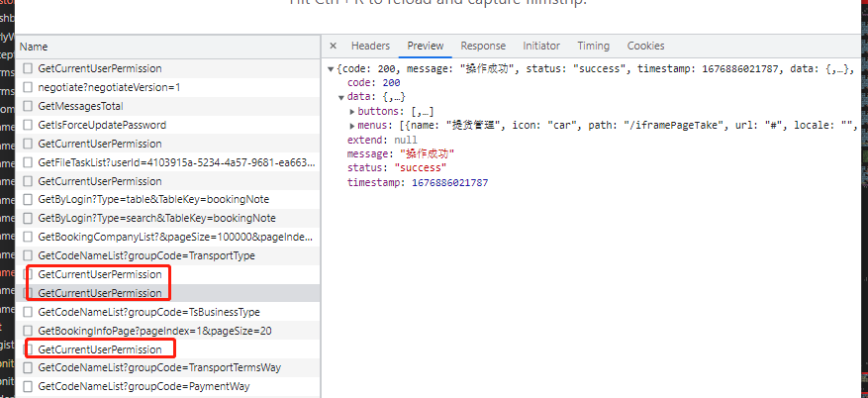Click the icon next to GetIsForceUpdatePassword
The image size is (868, 398).
28,125
